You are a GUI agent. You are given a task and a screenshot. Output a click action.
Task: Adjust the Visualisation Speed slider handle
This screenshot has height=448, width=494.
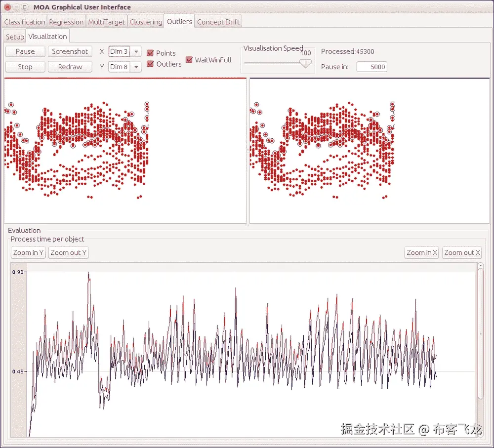click(x=305, y=63)
